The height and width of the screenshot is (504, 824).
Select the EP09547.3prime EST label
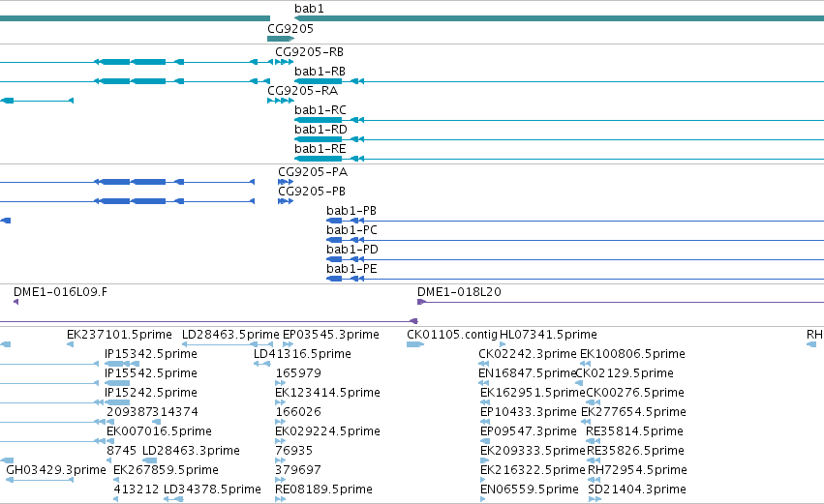pos(528,432)
